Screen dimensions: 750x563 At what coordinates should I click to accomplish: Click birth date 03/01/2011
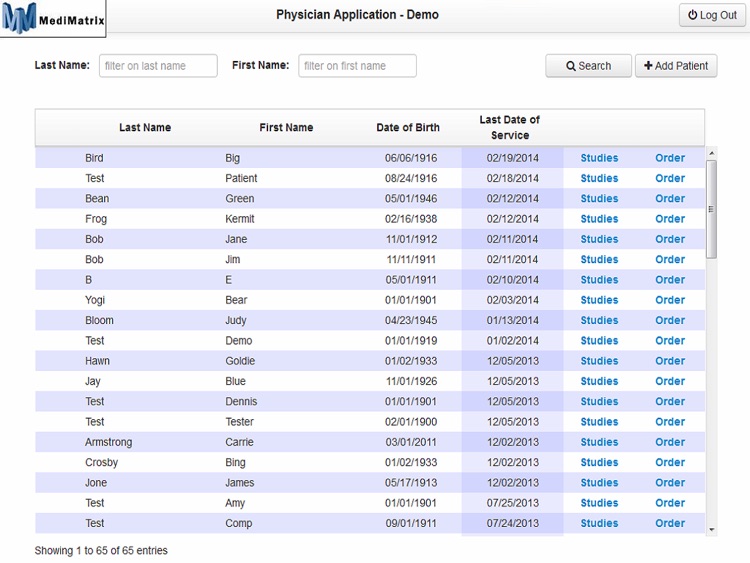(x=411, y=442)
